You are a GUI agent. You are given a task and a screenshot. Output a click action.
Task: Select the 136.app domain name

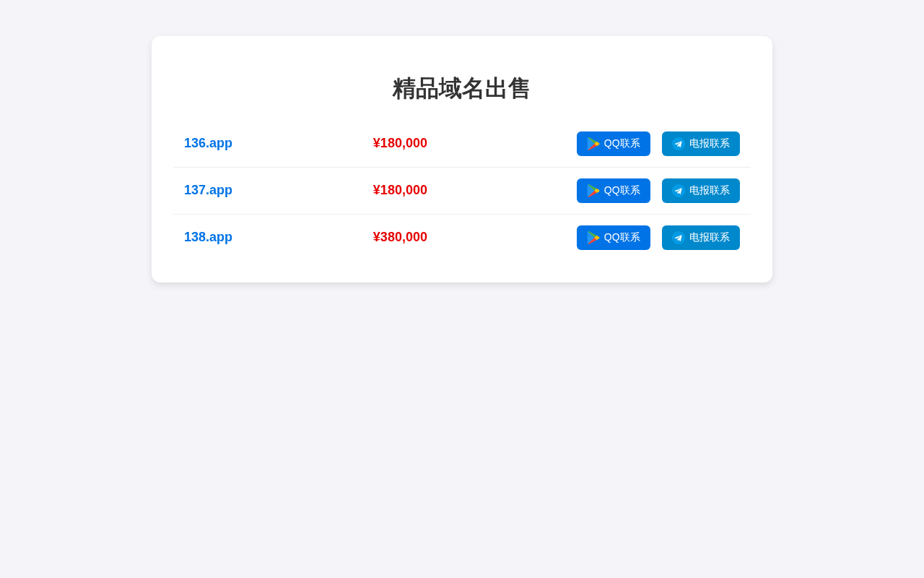208,143
